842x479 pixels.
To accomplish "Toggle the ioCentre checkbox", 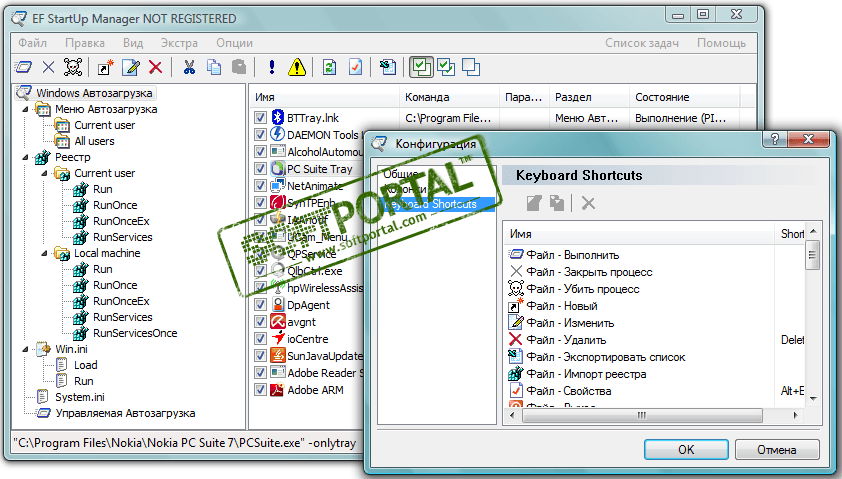I will pos(260,339).
